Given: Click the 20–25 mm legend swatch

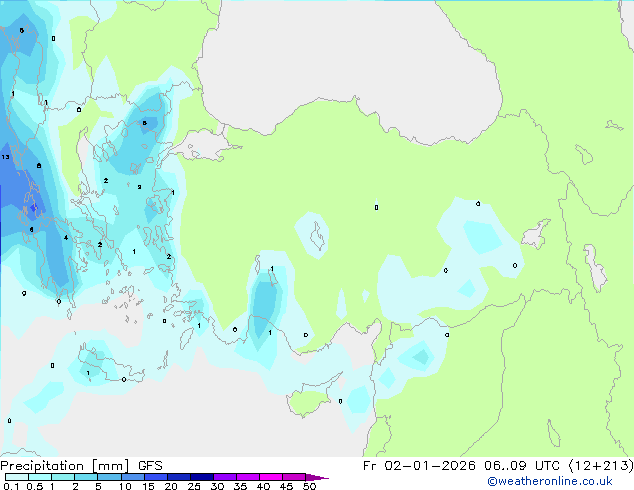Looking at the screenshot, I should [178, 477].
